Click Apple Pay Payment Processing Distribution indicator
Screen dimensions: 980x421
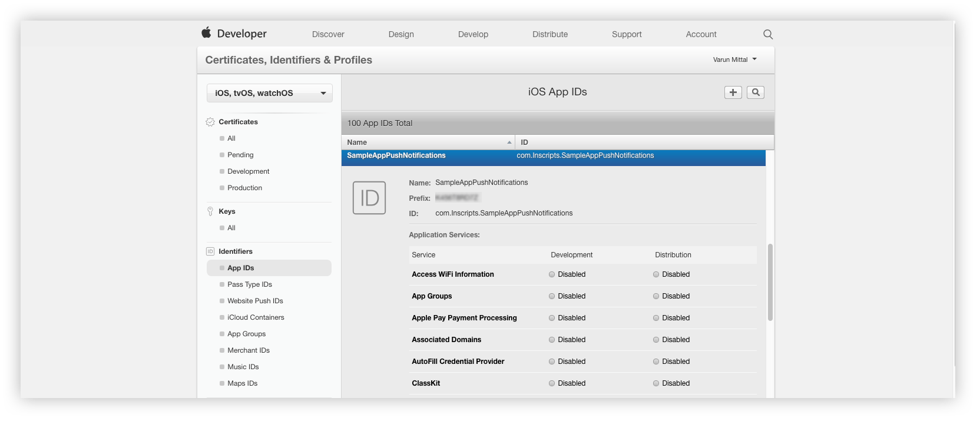[x=656, y=318]
